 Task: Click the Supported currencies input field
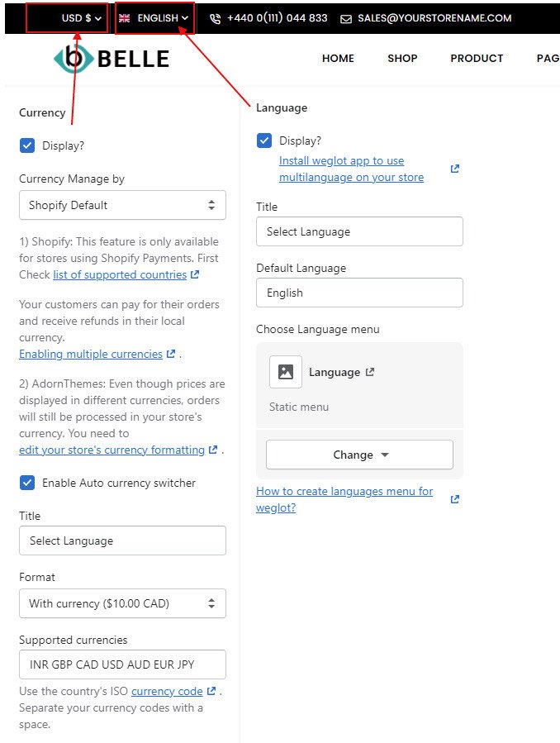tap(122, 664)
